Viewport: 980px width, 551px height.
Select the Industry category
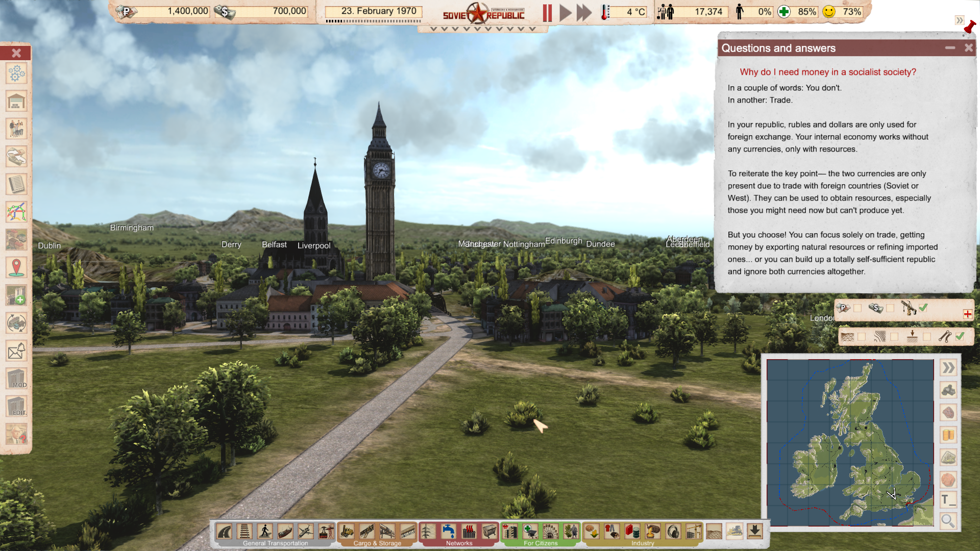pos(643,543)
